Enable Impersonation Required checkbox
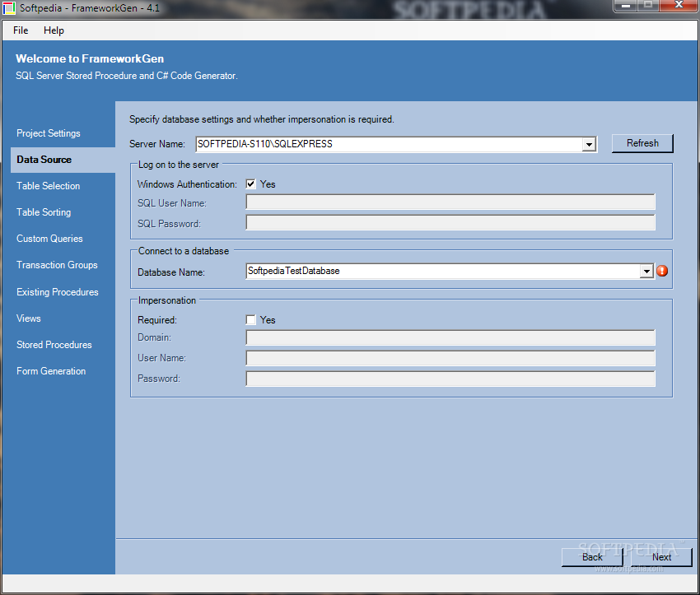Screen dimensions: 700x595 251,320
